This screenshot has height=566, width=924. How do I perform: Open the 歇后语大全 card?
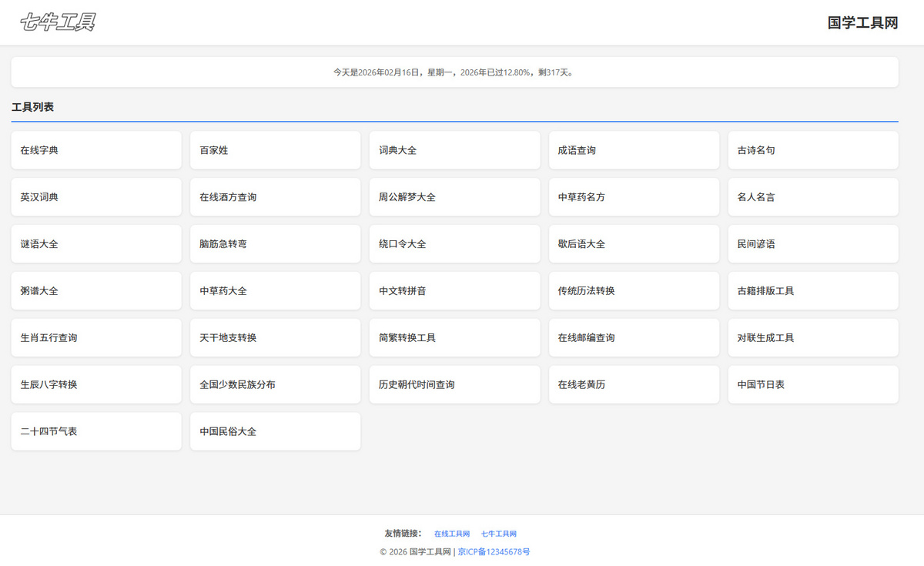click(x=634, y=244)
